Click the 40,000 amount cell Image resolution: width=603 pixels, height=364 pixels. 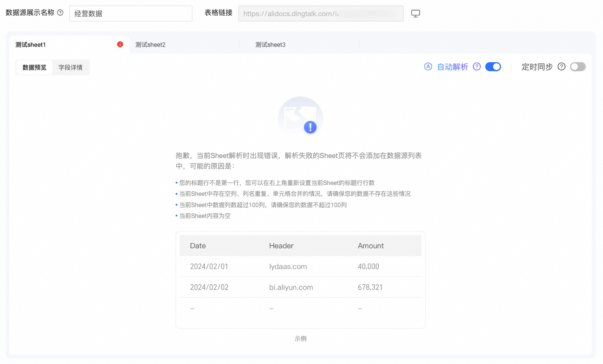pyautogui.click(x=368, y=266)
